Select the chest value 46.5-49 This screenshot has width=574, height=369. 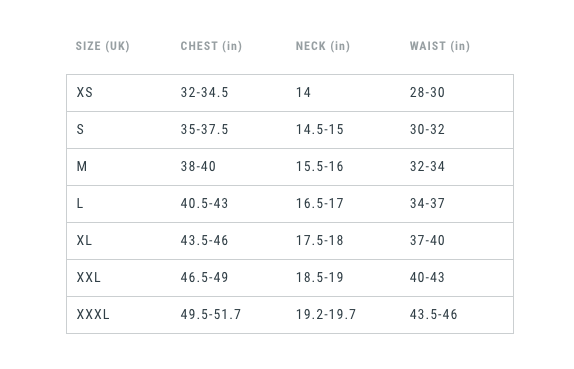coord(204,277)
